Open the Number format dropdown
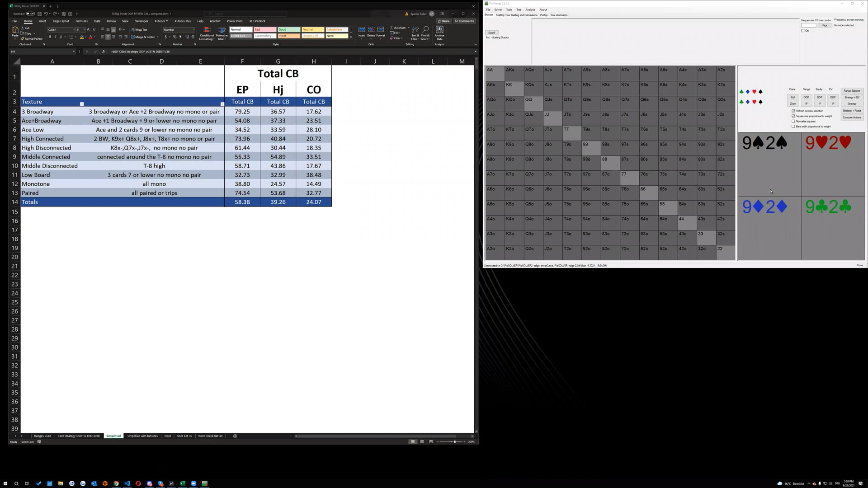868x488 pixels. [x=193, y=30]
